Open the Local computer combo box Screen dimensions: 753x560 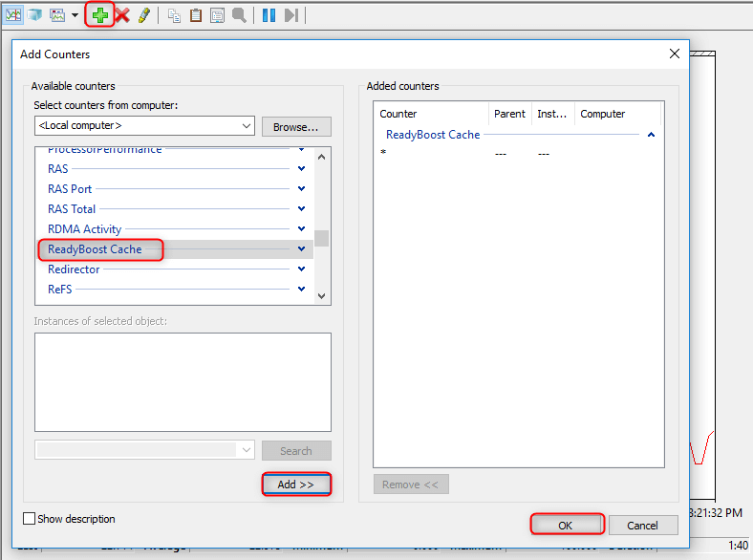tap(144, 126)
